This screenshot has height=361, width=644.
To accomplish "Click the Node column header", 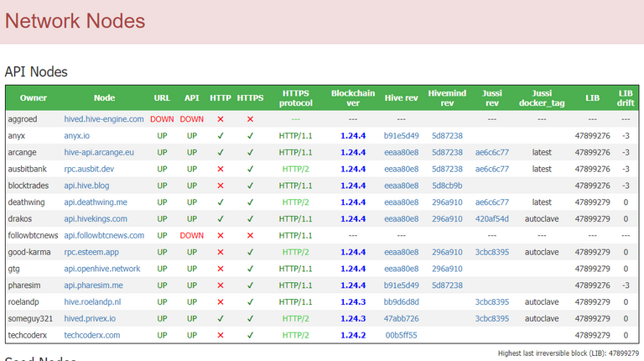I will point(104,98).
